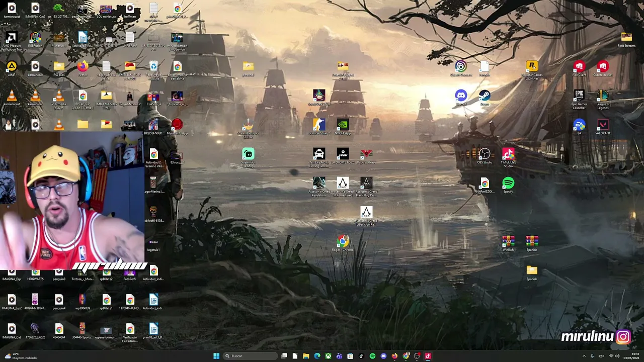Launch Assassin's Creed III Remastered shortcut
644x362 pixels.
343,187
